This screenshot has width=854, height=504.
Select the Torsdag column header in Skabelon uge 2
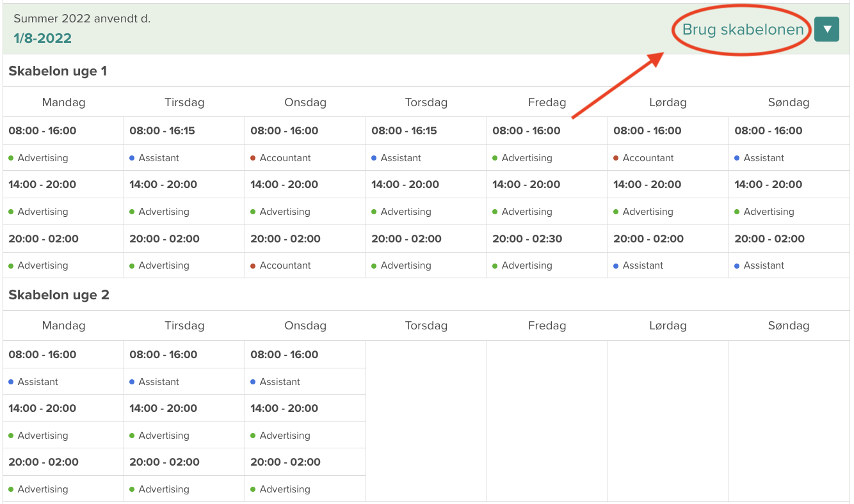pyautogui.click(x=426, y=326)
